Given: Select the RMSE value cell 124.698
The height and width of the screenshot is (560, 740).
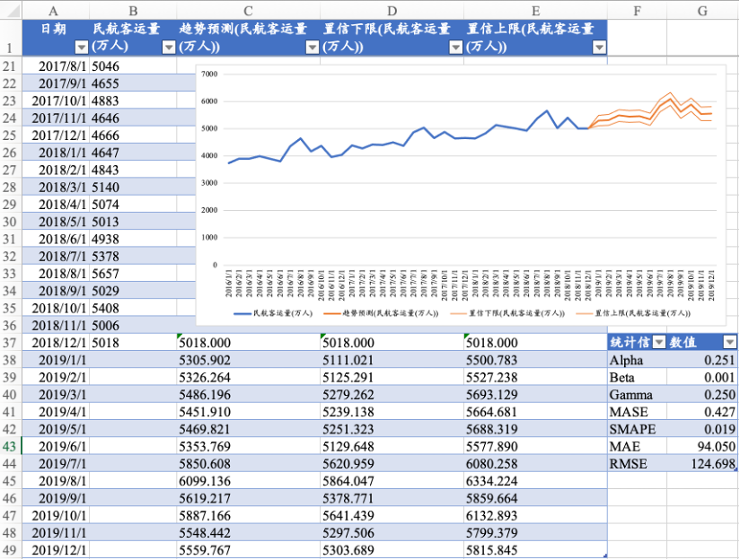Looking at the screenshot, I should point(702,464).
